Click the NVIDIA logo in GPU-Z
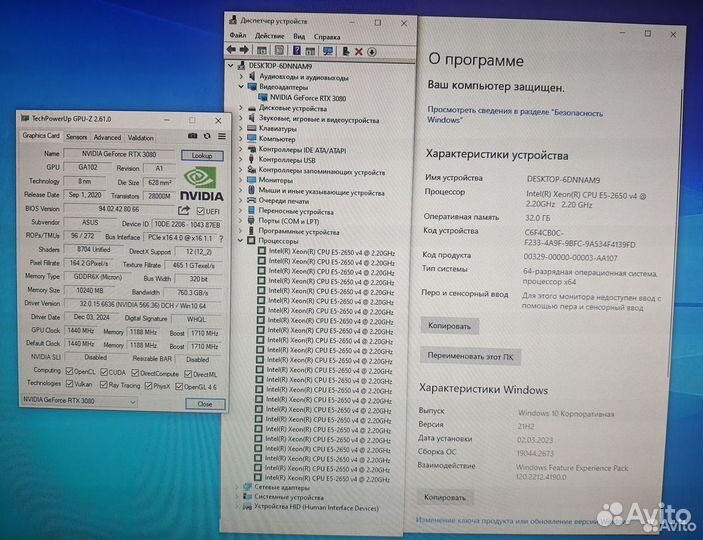This screenshot has width=703, height=540. click(x=202, y=184)
